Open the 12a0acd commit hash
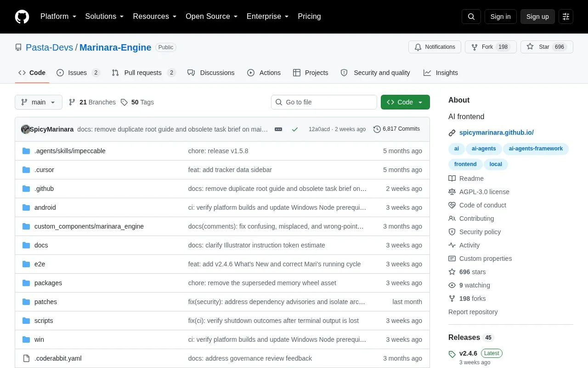Image resolution: width=588 pixels, height=368 pixels. click(319, 129)
